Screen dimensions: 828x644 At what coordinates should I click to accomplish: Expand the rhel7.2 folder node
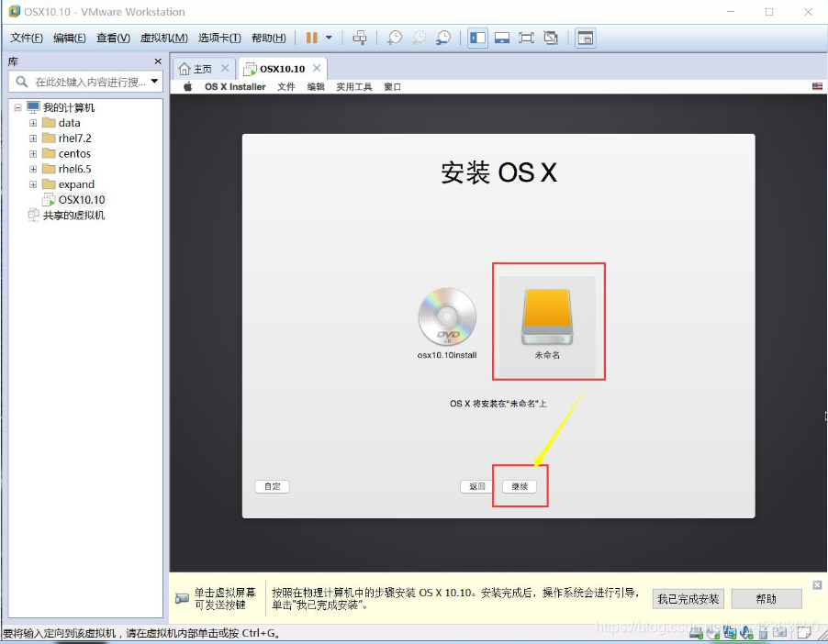coord(33,139)
